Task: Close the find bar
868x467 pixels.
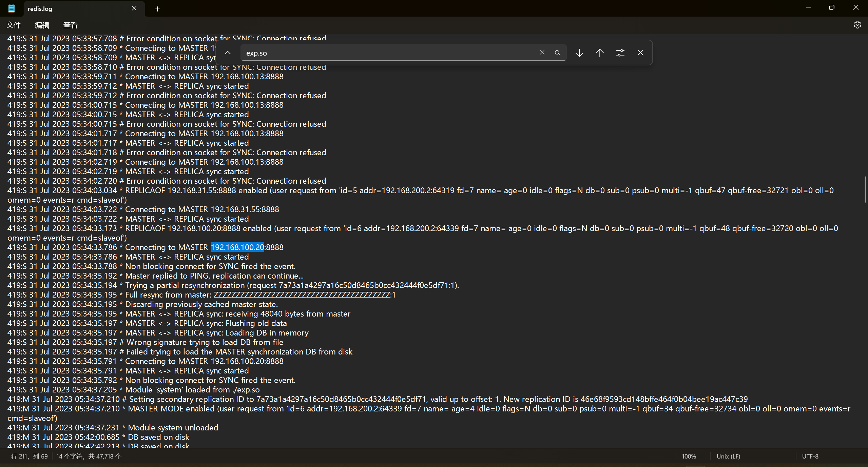Action: [x=640, y=53]
